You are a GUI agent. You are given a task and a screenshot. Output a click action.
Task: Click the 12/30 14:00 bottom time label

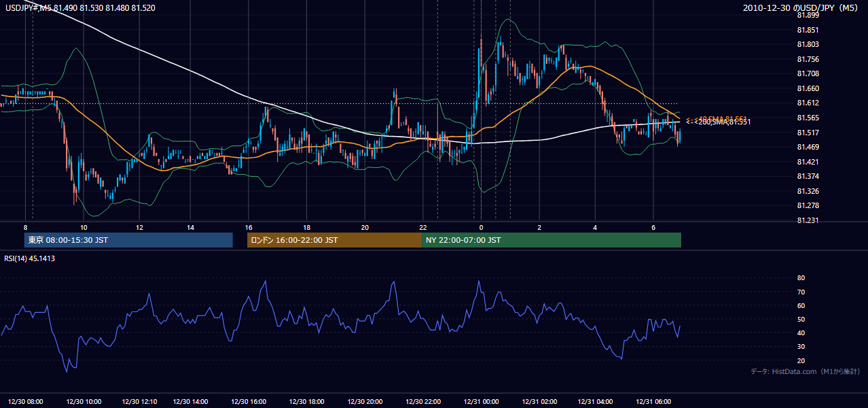[x=191, y=401]
